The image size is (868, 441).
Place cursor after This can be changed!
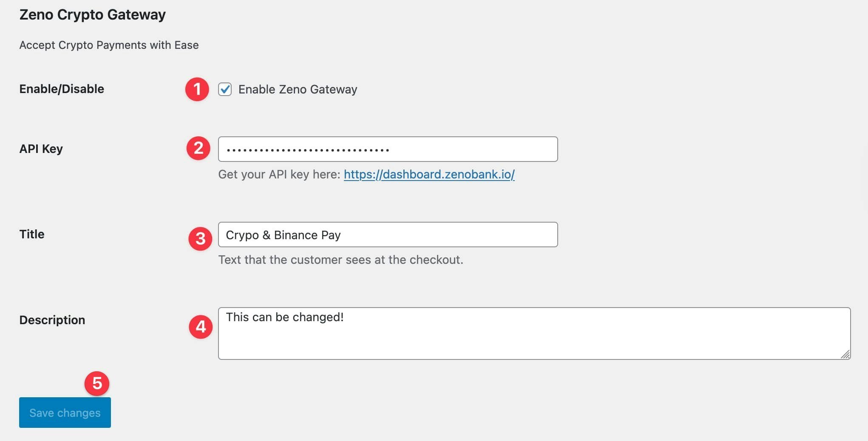(346, 317)
